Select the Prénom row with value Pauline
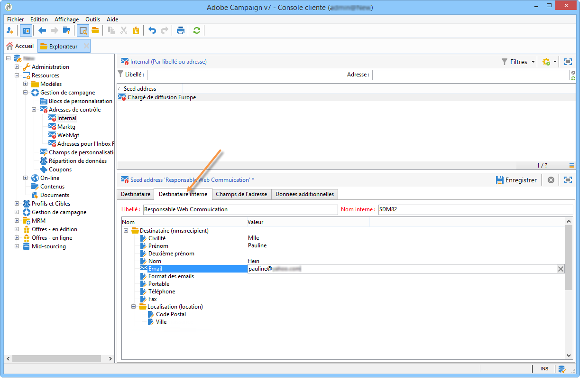Viewport: 588px width, 386px height. pos(344,246)
